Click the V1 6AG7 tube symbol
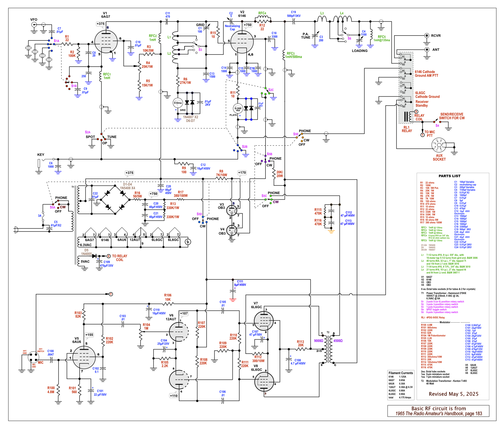The width and height of the screenshot is (504, 427). pos(106,42)
